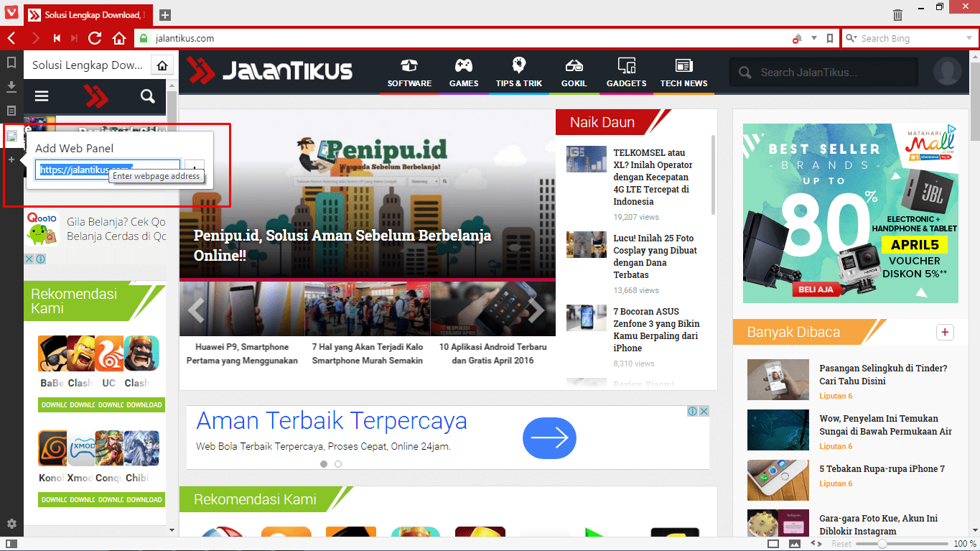Open Huawei P9 Smartphone Pertama article
980x551 pixels.
(x=242, y=353)
